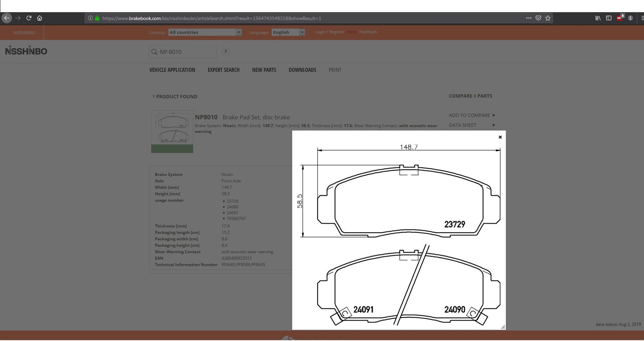Open the Country dropdown
Screen dimensions: 644x341
pyautogui.click(x=205, y=32)
